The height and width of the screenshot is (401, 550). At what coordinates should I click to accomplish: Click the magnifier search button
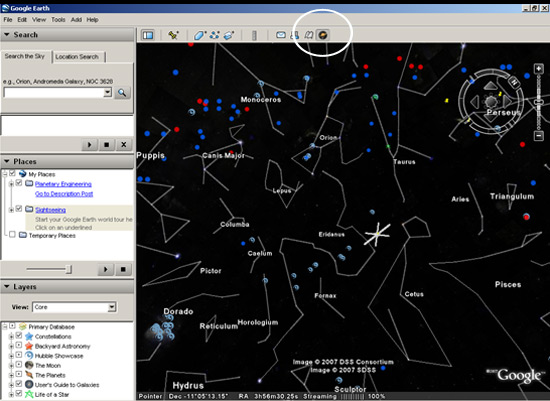pyautogui.click(x=122, y=93)
